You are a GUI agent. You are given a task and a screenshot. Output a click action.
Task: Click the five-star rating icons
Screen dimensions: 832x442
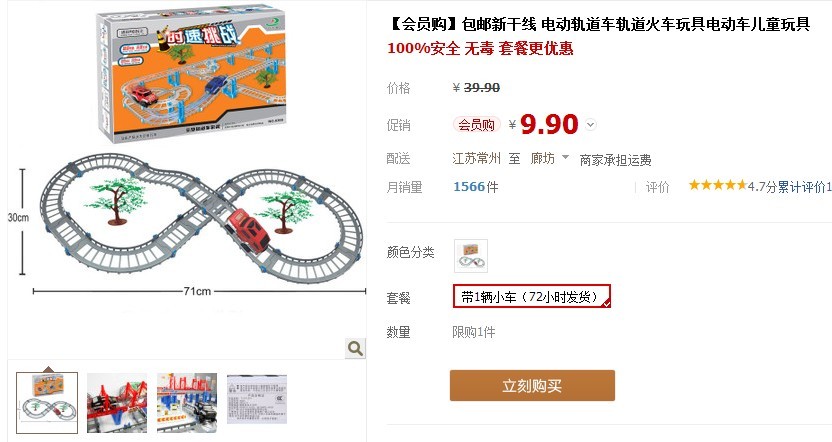point(717,185)
